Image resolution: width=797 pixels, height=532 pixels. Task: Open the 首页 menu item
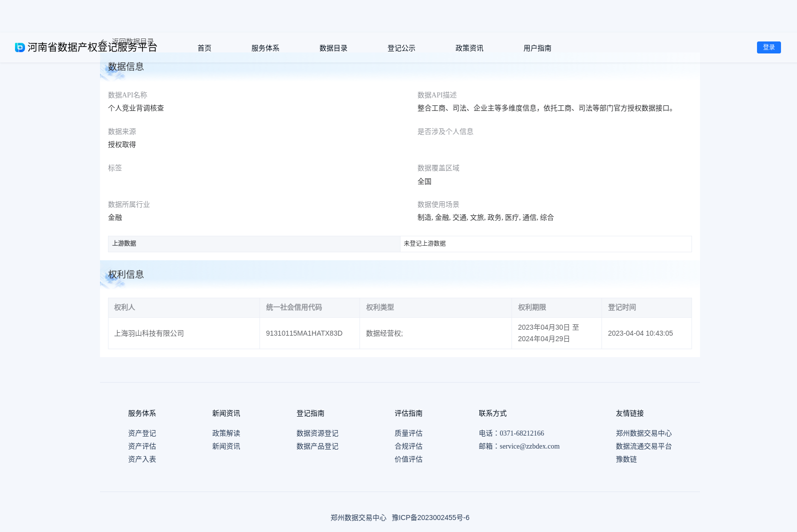tap(204, 48)
